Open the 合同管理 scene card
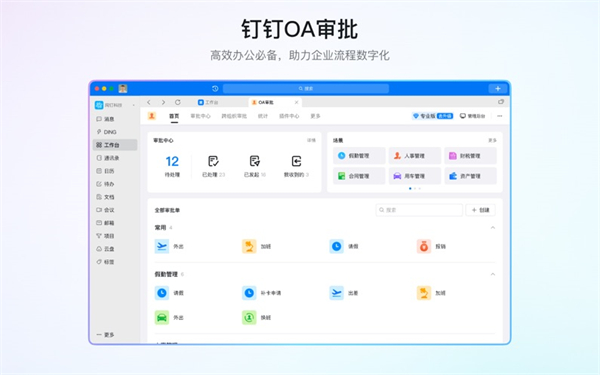The image size is (600, 375). click(359, 176)
